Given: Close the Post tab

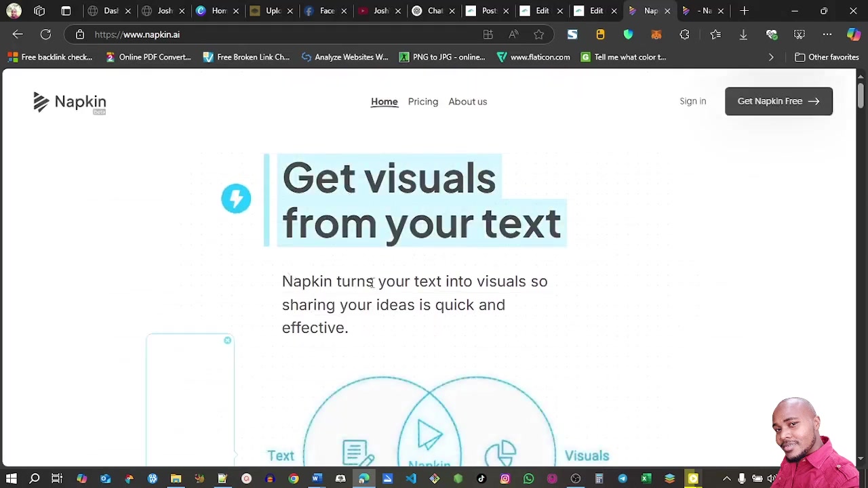Looking at the screenshot, I should (x=505, y=11).
